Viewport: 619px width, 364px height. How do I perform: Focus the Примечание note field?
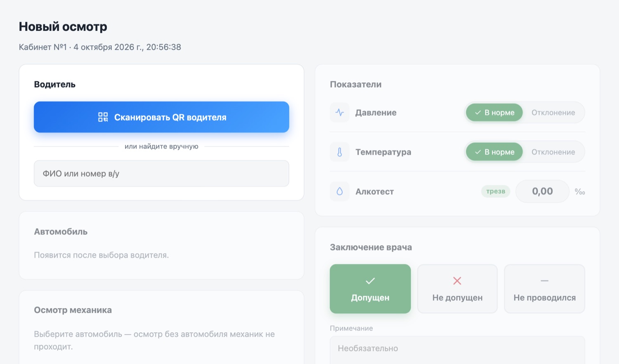click(x=457, y=350)
